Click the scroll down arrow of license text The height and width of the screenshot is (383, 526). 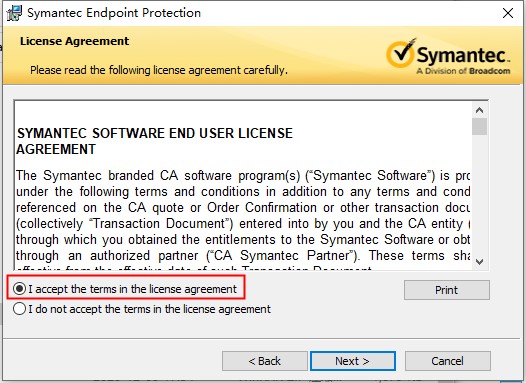point(479,262)
